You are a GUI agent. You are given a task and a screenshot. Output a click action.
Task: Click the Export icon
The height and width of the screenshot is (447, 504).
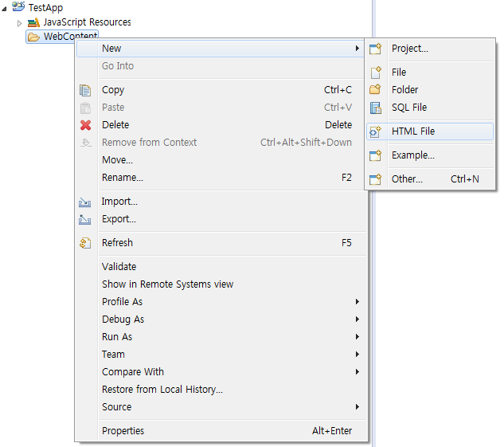(x=86, y=220)
